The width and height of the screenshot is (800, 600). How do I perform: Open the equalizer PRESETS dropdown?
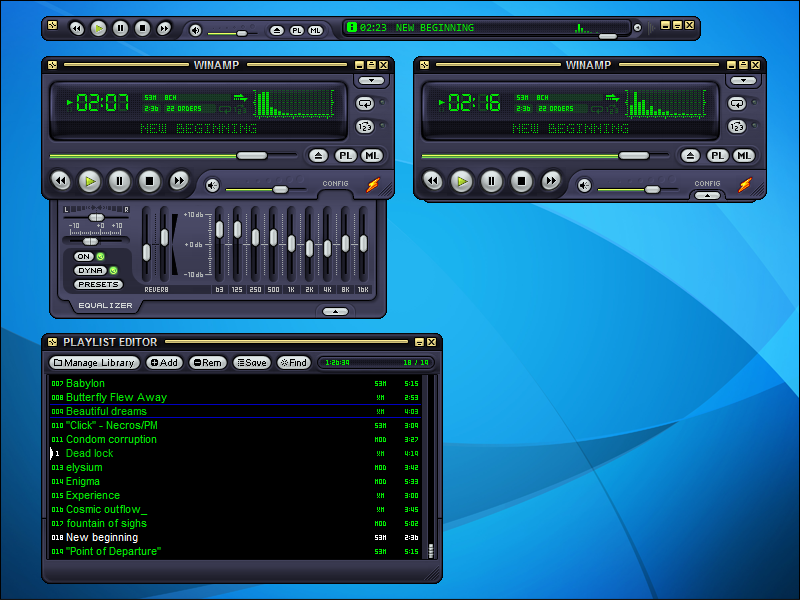97,284
